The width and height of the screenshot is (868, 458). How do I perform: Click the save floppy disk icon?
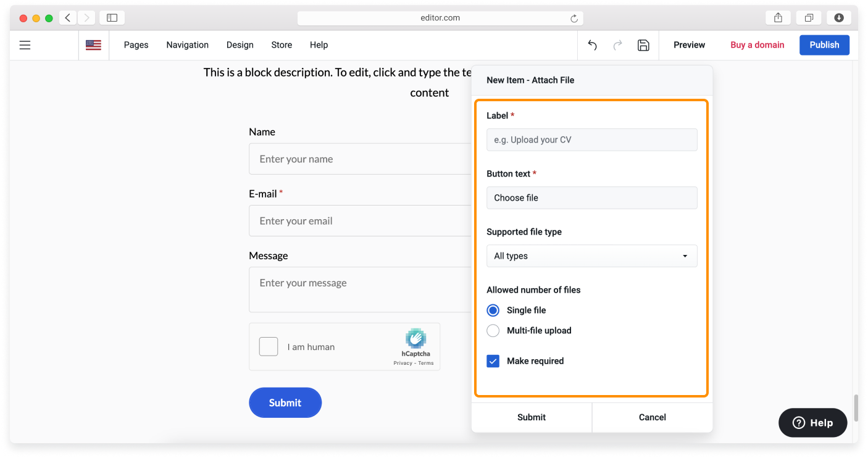[643, 45]
